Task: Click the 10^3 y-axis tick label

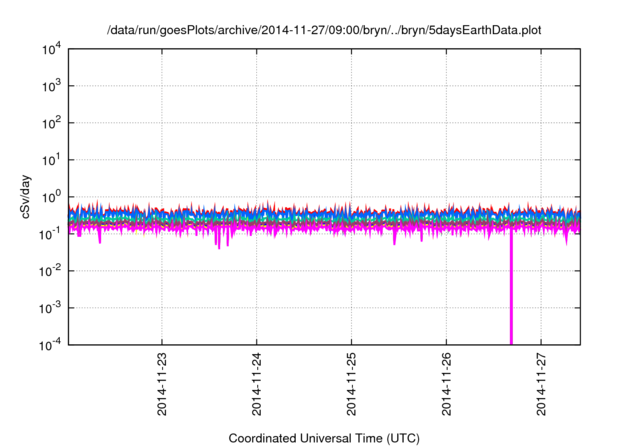Action: tap(52, 86)
